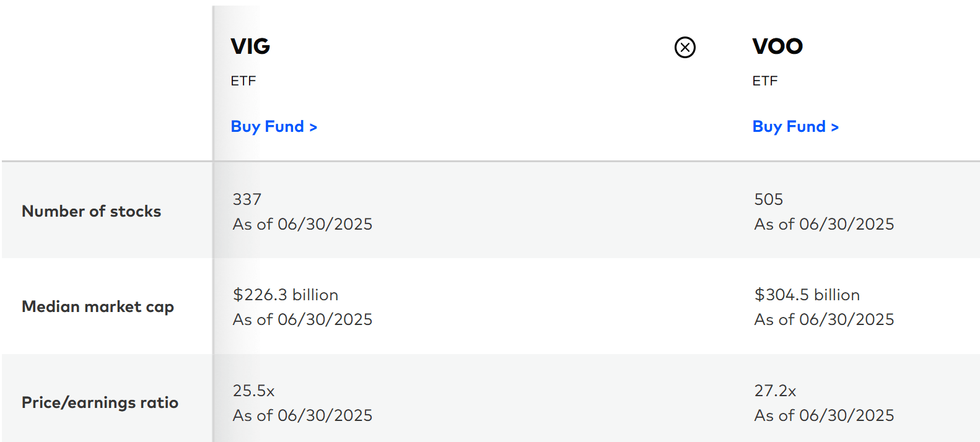Select the VIG fund name heading
This screenshot has width=980, height=442.
point(249,46)
